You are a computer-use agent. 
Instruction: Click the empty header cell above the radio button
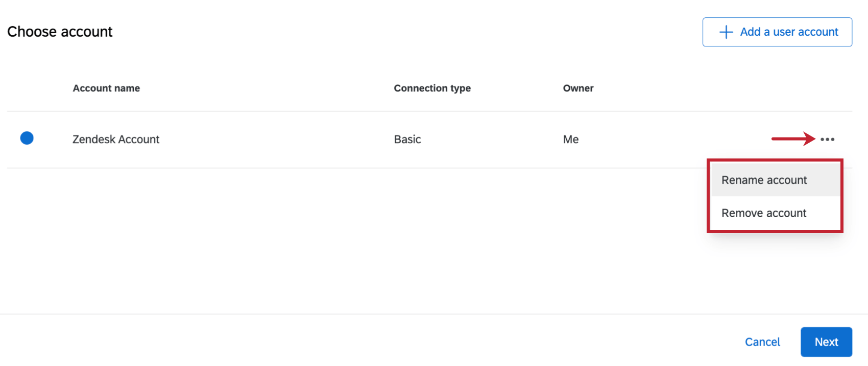[27, 88]
